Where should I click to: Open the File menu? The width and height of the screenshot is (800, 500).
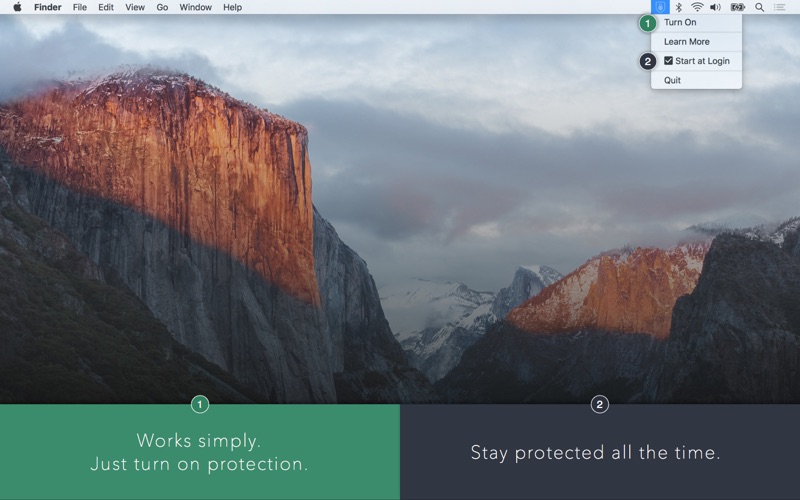(80, 7)
